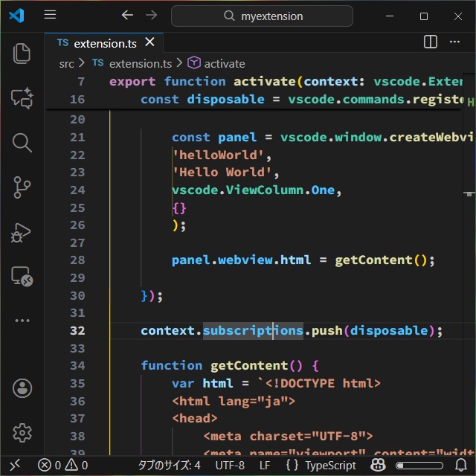This screenshot has width=476, height=476.
Task: Click the myextension command center search box
Action: pos(272,16)
